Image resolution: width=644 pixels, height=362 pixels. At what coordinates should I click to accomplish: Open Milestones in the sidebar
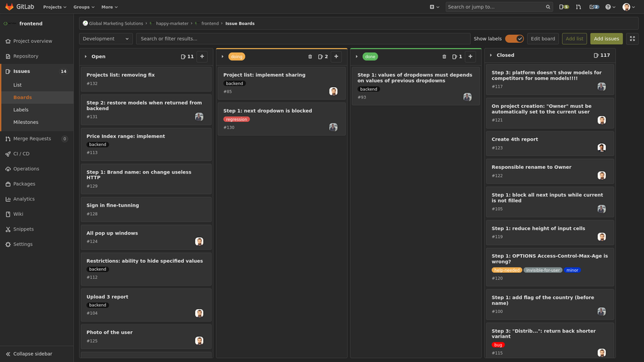pos(26,122)
